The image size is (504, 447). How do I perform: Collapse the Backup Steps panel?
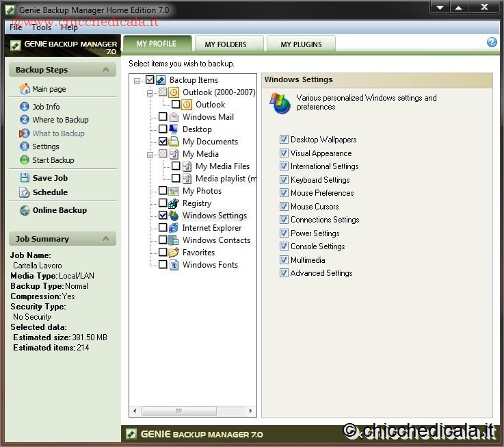tap(105, 70)
